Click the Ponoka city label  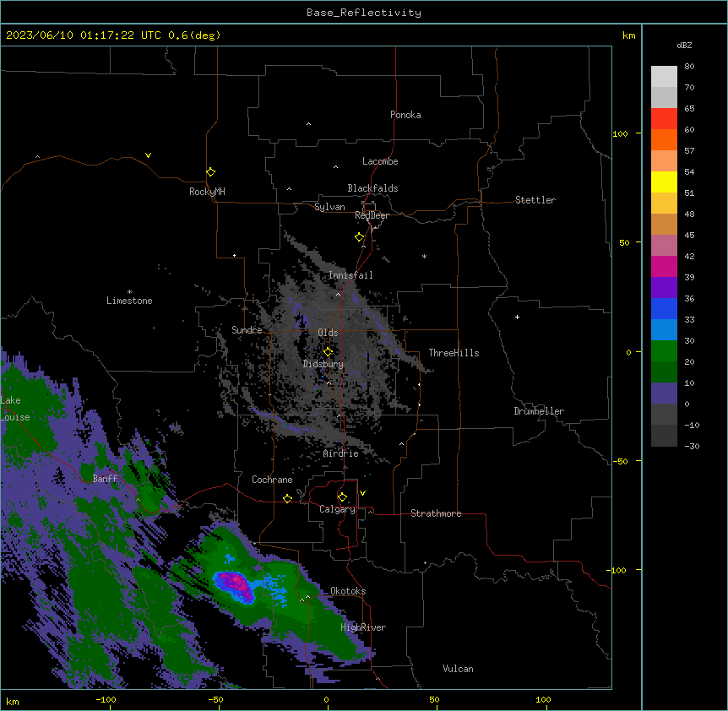[x=405, y=115]
